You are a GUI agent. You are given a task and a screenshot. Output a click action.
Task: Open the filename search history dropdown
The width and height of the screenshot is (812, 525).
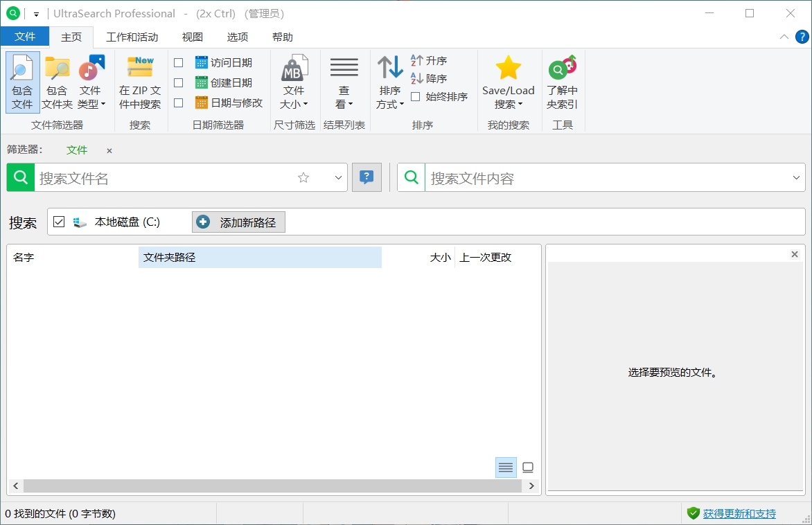338,177
